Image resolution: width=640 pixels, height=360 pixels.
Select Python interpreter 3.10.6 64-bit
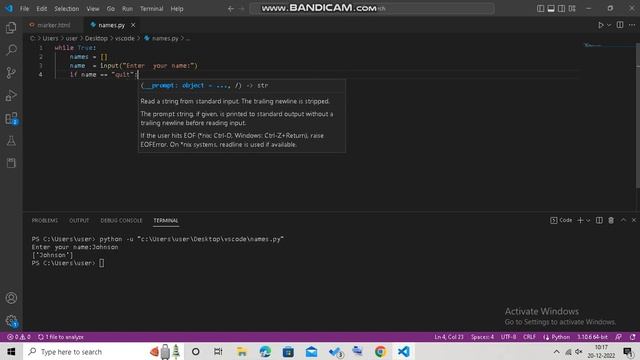point(592,337)
